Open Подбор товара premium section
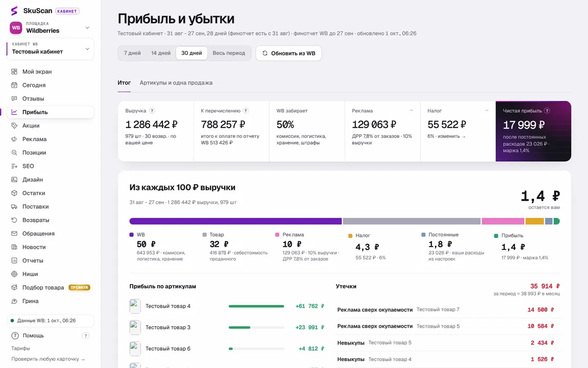This screenshot has width=588, height=368. (50, 288)
